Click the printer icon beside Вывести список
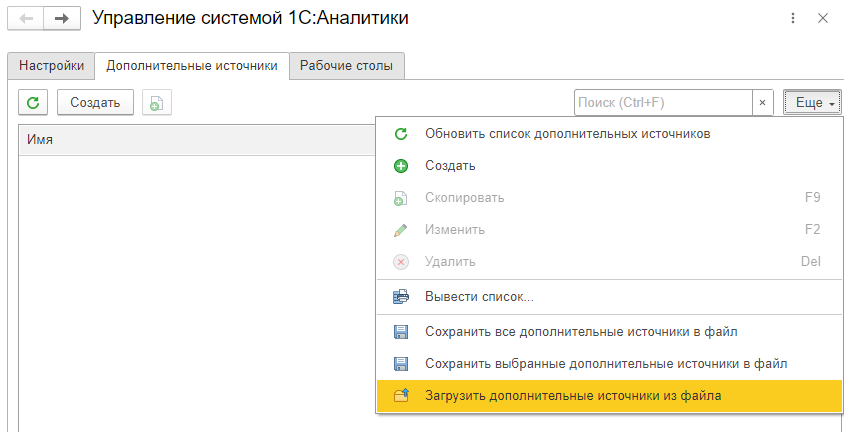 [401, 296]
